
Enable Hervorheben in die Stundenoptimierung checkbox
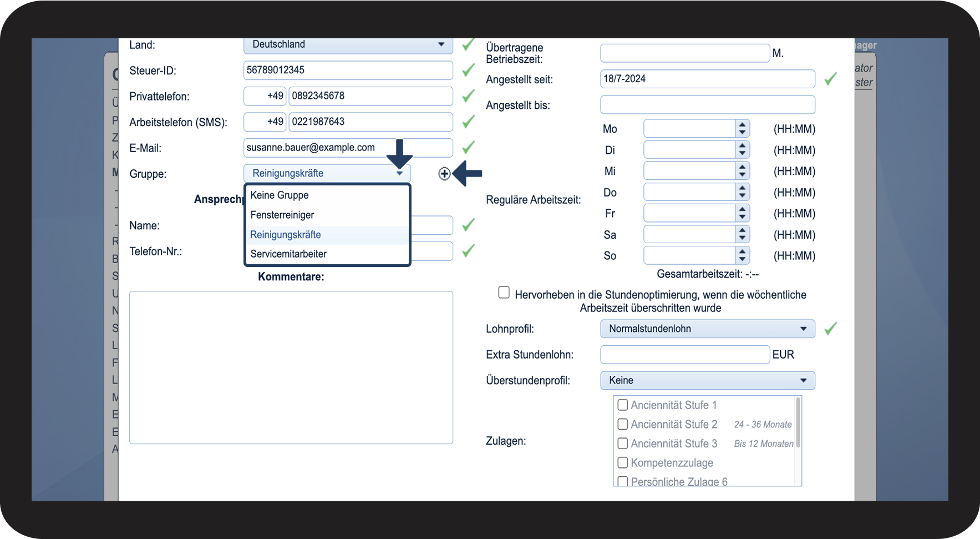[x=504, y=293]
